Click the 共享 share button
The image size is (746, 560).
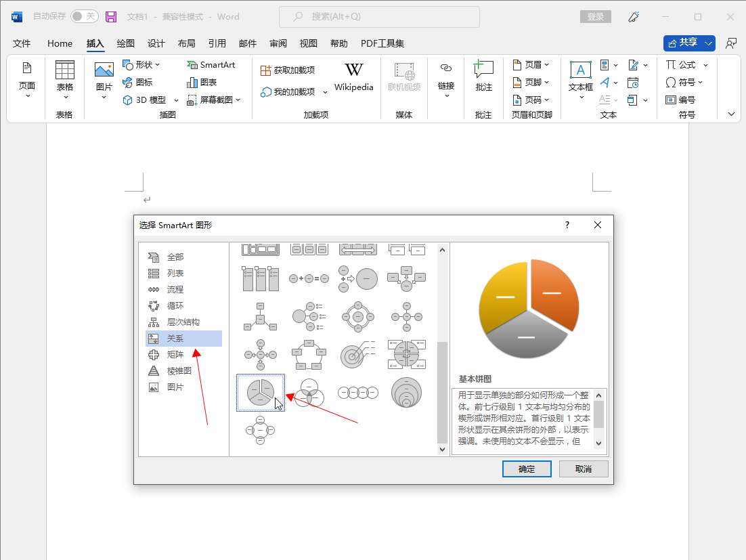(689, 43)
